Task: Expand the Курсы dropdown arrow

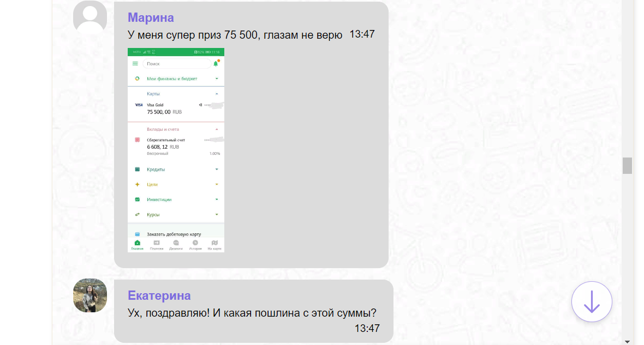Action: [x=217, y=215]
